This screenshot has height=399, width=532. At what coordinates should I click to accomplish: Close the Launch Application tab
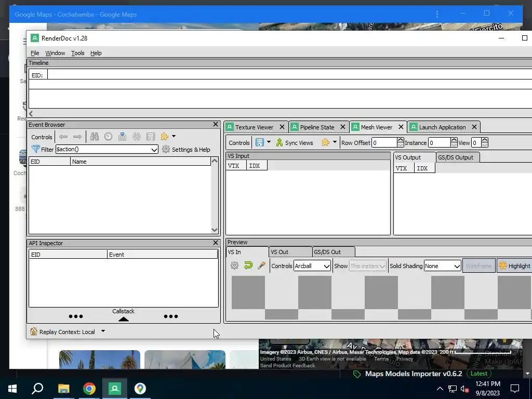[474, 127]
